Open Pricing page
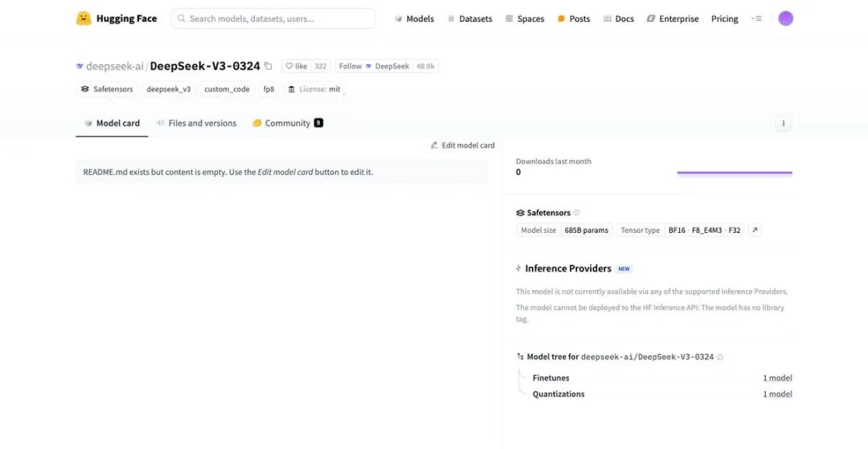This screenshot has width=868, height=449. pyautogui.click(x=725, y=18)
